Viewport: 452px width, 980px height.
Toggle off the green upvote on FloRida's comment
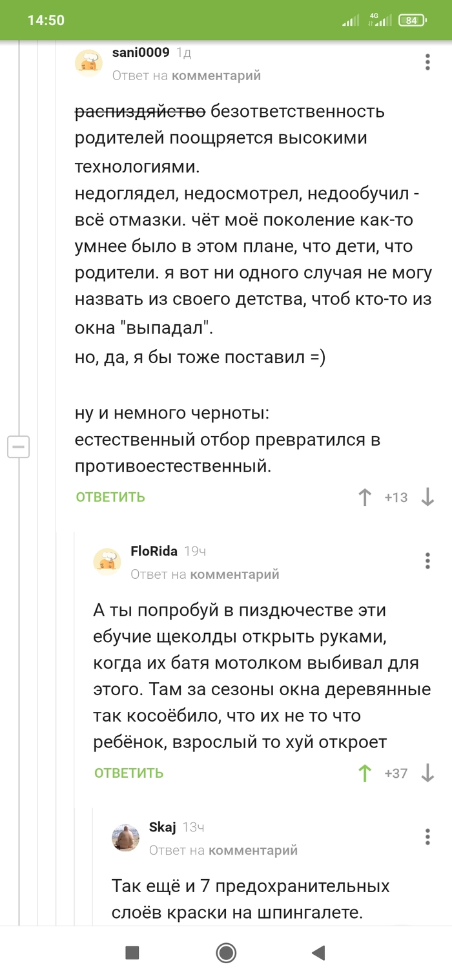365,773
